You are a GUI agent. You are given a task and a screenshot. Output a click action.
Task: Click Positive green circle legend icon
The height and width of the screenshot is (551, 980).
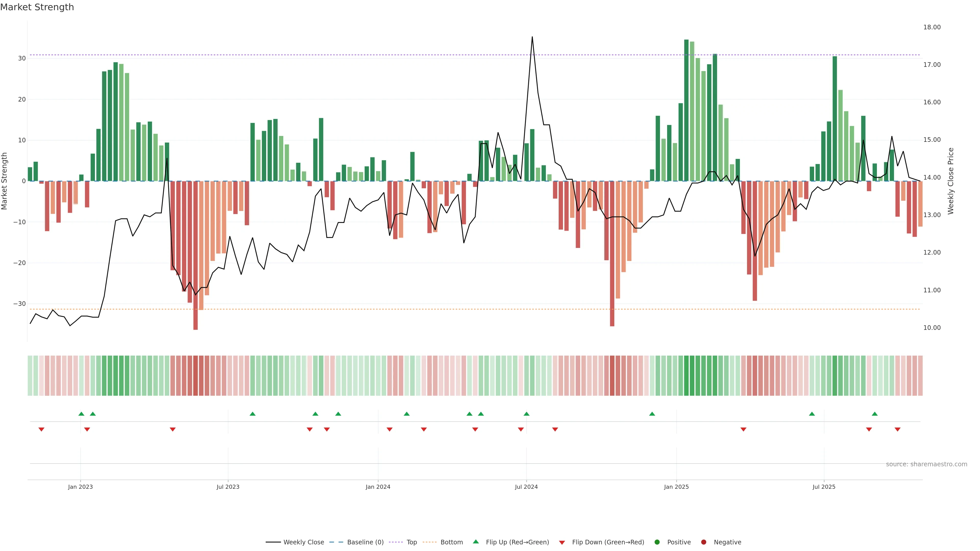tap(657, 542)
